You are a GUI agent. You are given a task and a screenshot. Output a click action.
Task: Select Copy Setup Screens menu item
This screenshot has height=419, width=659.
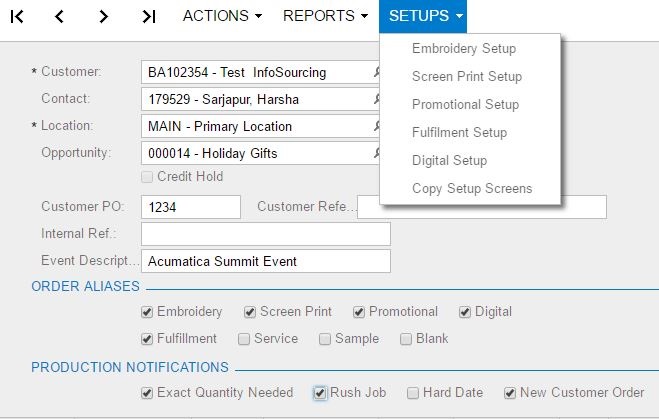tap(472, 188)
